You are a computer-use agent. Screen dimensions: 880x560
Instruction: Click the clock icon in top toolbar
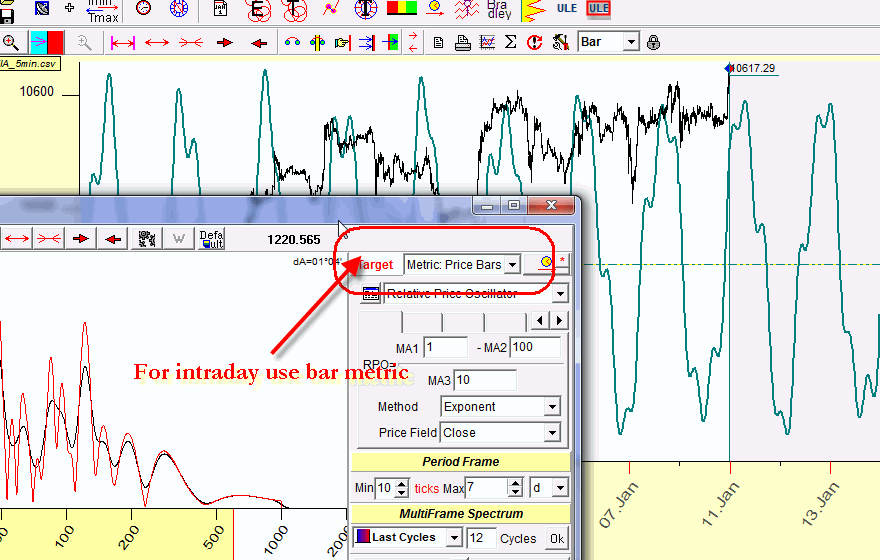point(144,10)
